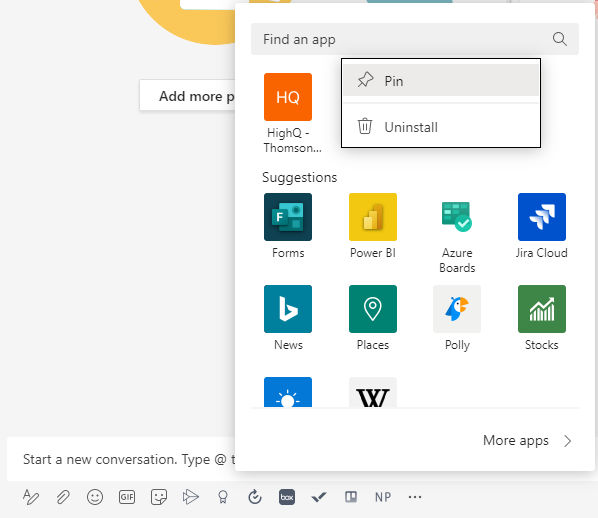Insert a GIF from the toolbar
The height and width of the screenshot is (518, 598).
tap(127, 497)
